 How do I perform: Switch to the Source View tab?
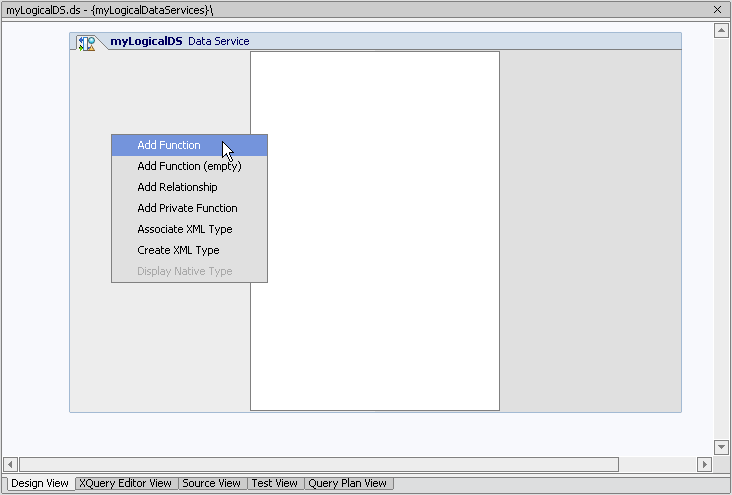point(211,483)
